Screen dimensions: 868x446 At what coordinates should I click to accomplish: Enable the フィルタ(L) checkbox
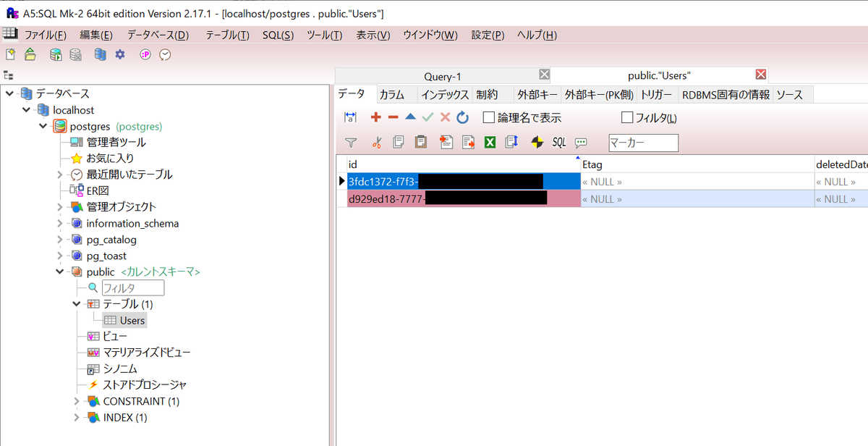click(627, 117)
